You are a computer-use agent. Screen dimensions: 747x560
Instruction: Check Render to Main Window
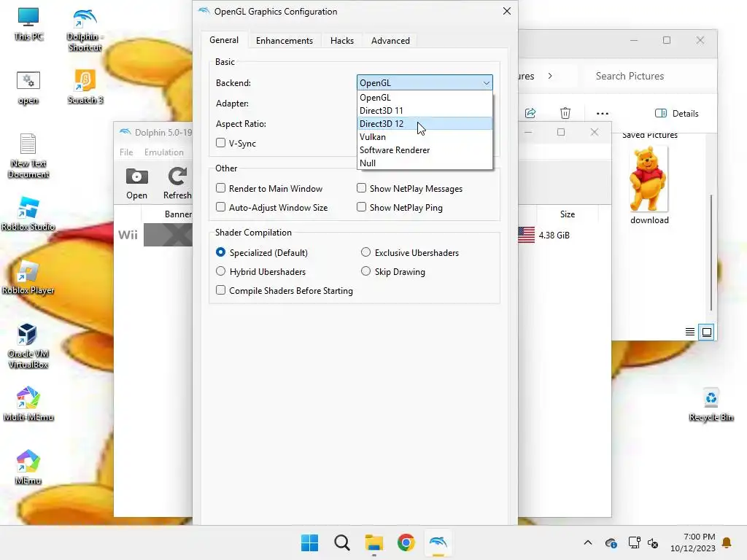(220, 188)
